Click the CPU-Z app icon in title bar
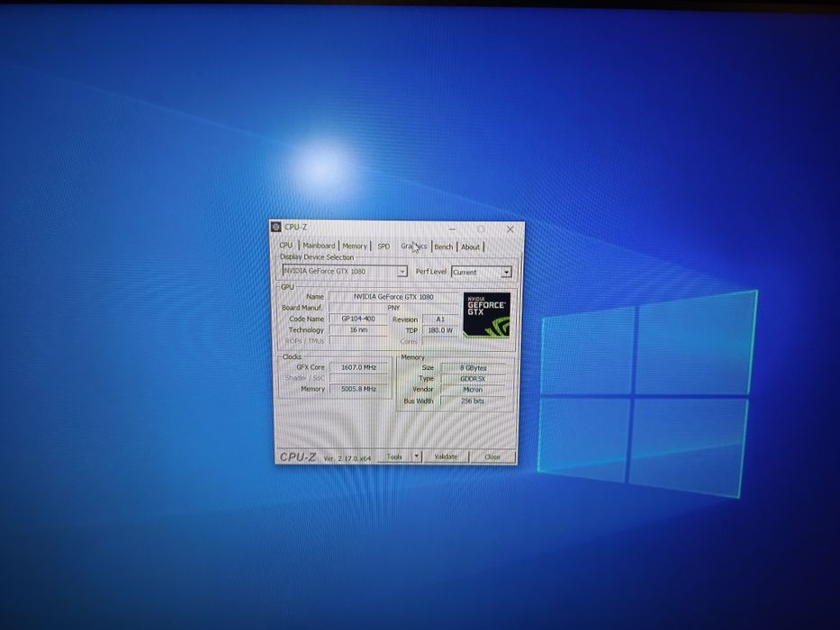Image resolution: width=840 pixels, height=630 pixels. click(x=275, y=227)
